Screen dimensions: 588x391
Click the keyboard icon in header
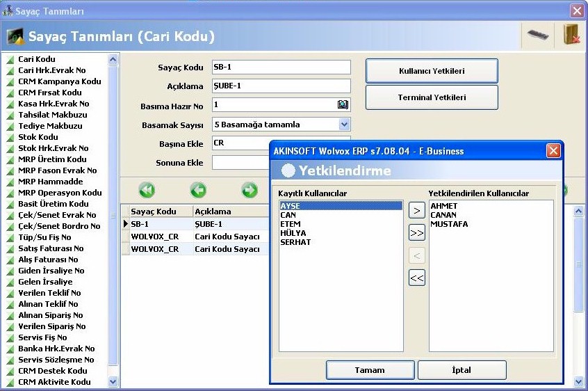coord(538,35)
